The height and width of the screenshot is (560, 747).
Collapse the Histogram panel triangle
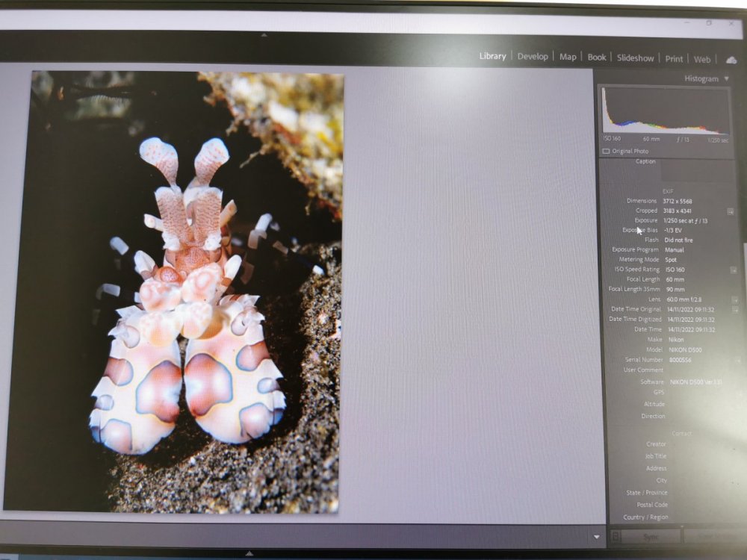point(727,78)
